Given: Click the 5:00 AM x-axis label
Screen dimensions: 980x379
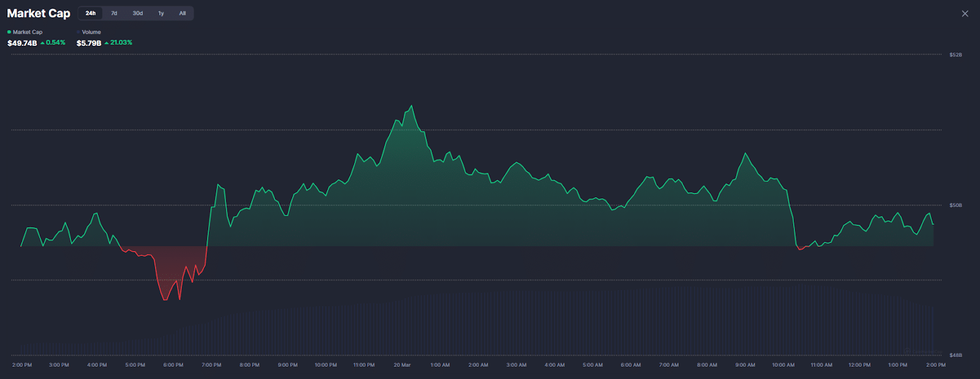Looking at the screenshot, I should pyautogui.click(x=592, y=365).
